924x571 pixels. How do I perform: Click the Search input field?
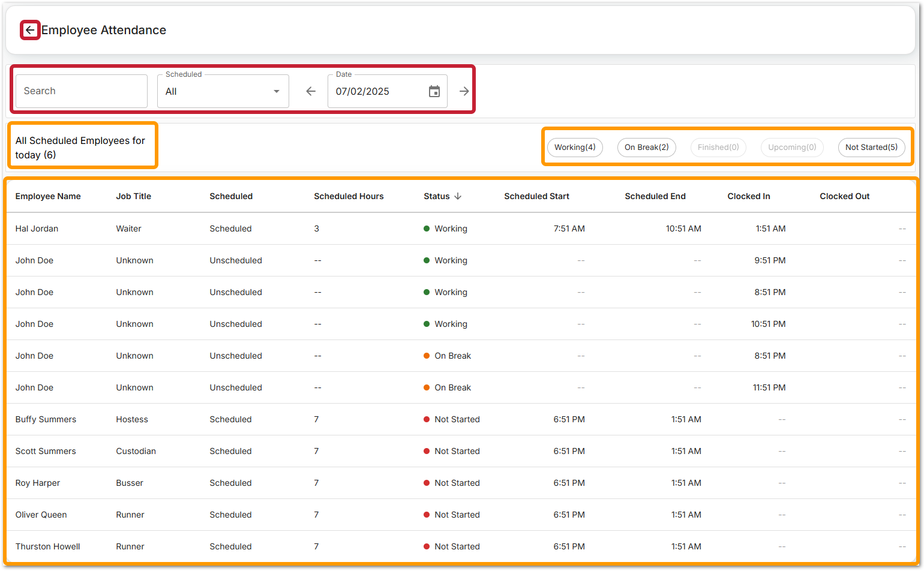(x=82, y=91)
